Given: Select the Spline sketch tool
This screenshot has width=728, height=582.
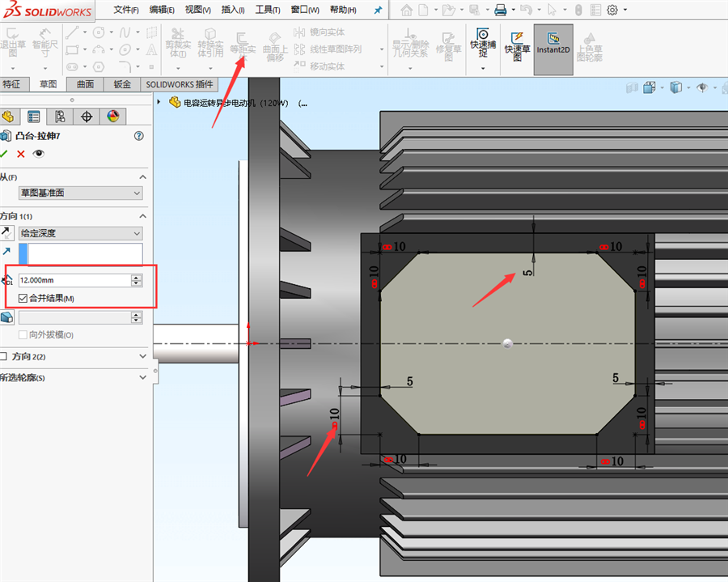Looking at the screenshot, I should coord(125,32).
